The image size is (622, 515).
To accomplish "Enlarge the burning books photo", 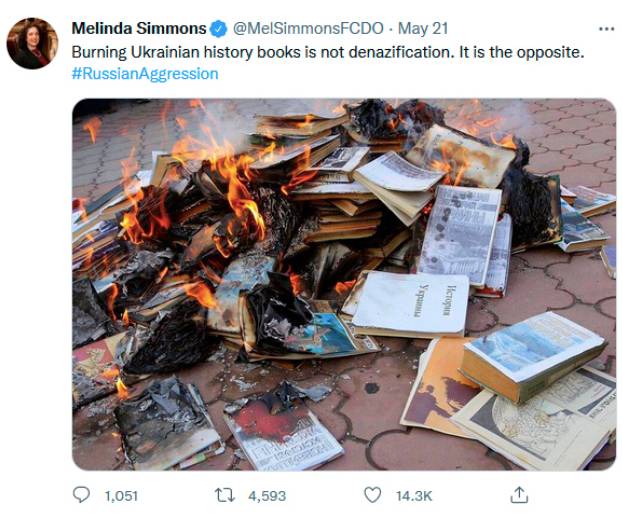I will pos(344,284).
